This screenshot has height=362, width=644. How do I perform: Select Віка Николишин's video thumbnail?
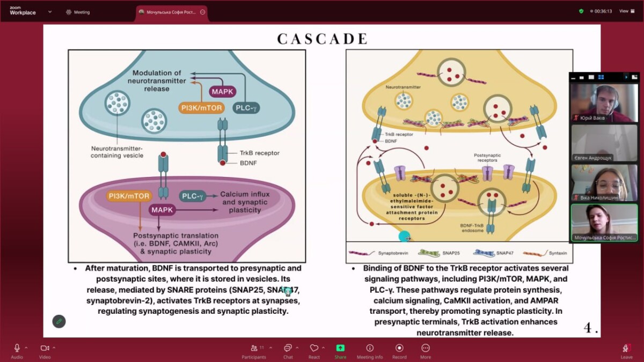(604, 182)
